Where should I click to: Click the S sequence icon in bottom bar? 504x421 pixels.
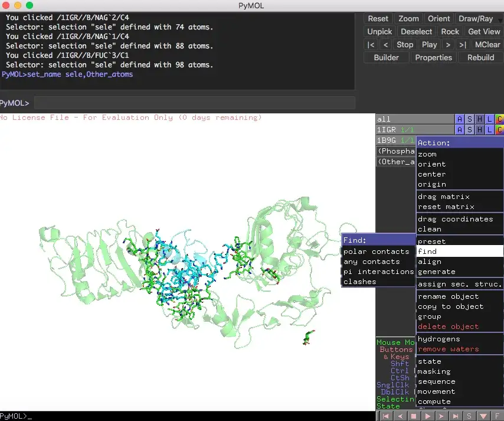pyautogui.click(x=470, y=416)
